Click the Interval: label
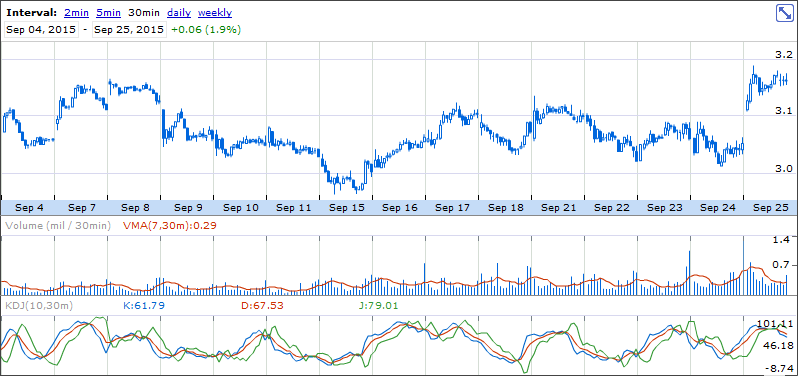 pyautogui.click(x=31, y=13)
